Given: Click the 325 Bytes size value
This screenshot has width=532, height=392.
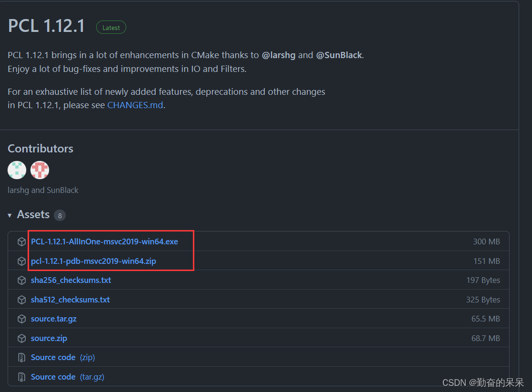Looking at the screenshot, I should click(x=483, y=300).
